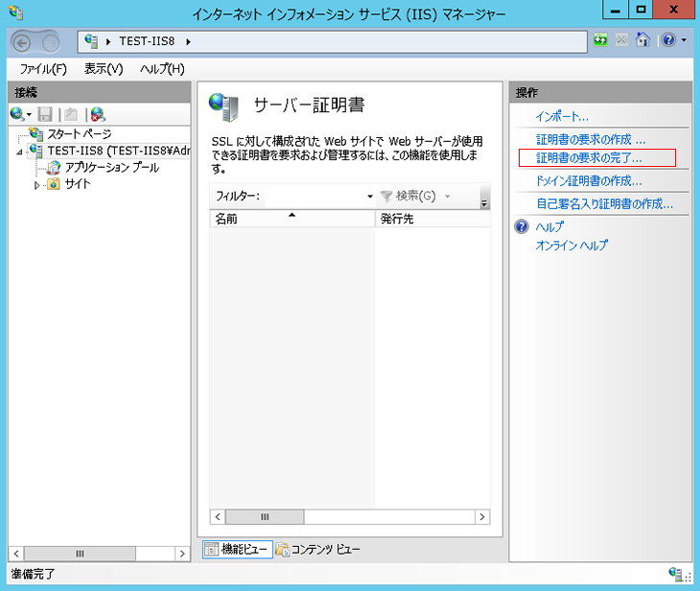Click the Save (floppy disk) icon in the Connections toolbar

[x=45, y=114]
